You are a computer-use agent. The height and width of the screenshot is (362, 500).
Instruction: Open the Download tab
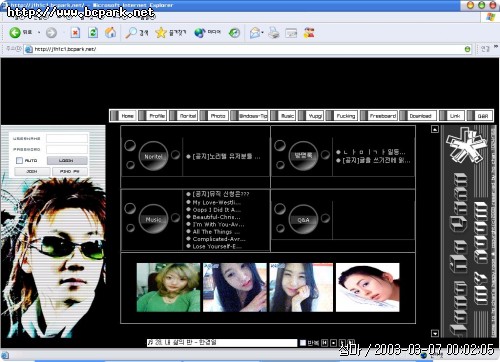click(418, 116)
